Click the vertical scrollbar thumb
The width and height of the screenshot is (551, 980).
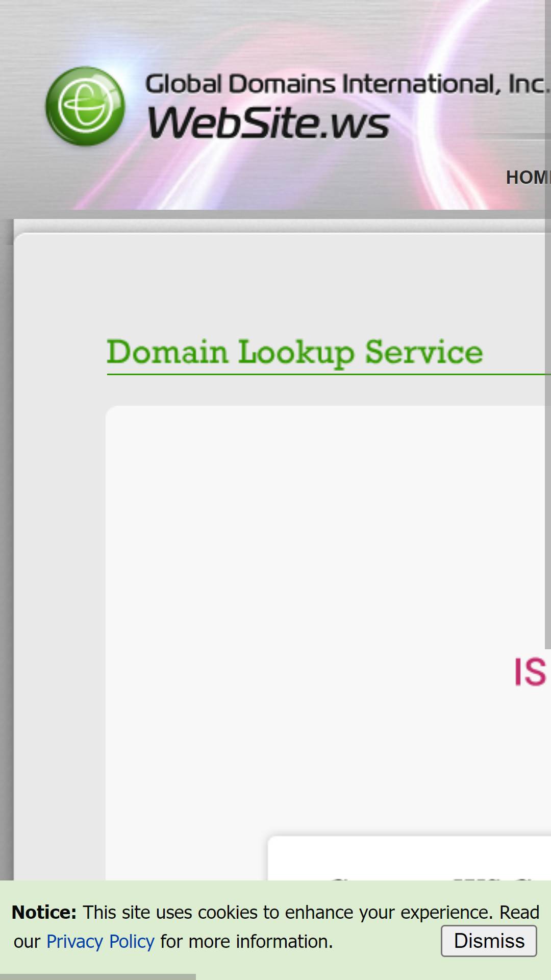tap(548, 324)
